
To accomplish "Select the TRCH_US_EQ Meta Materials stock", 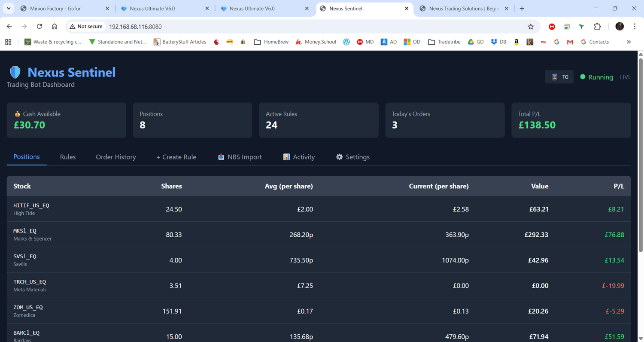I will click(319, 285).
